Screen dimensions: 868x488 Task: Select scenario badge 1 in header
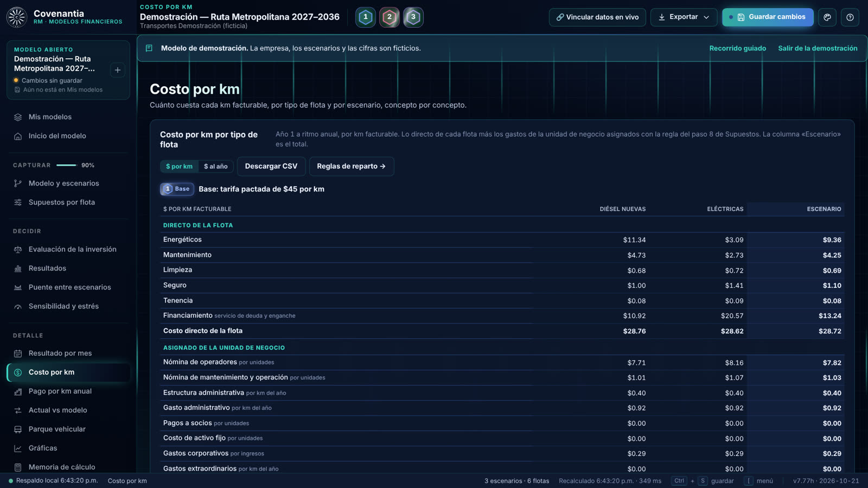[365, 17]
